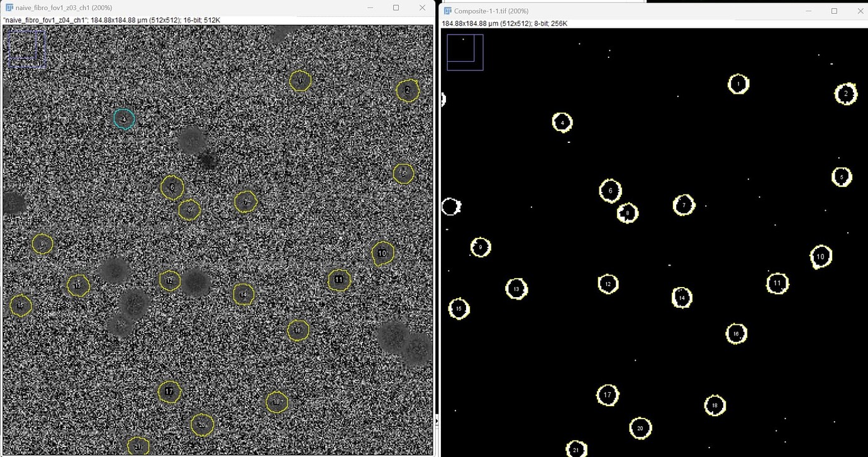Click ROI 21 at the bottom of the left image
The height and width of the screenshot is (457, 868).
pyautogui.click(x=138, y=446)
